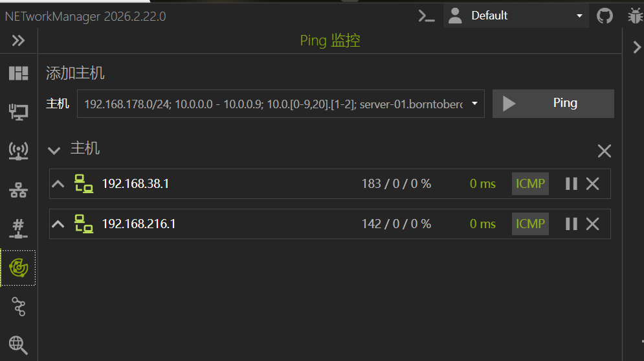Click into the host address input field
This screenshot has width=644, height=361.
tap(272, 104)
